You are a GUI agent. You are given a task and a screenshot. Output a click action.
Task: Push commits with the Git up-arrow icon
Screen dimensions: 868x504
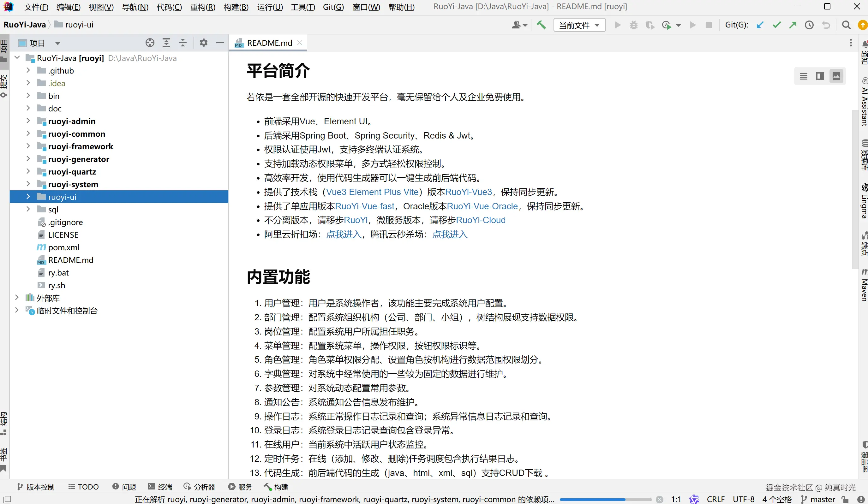pos(793,25)
